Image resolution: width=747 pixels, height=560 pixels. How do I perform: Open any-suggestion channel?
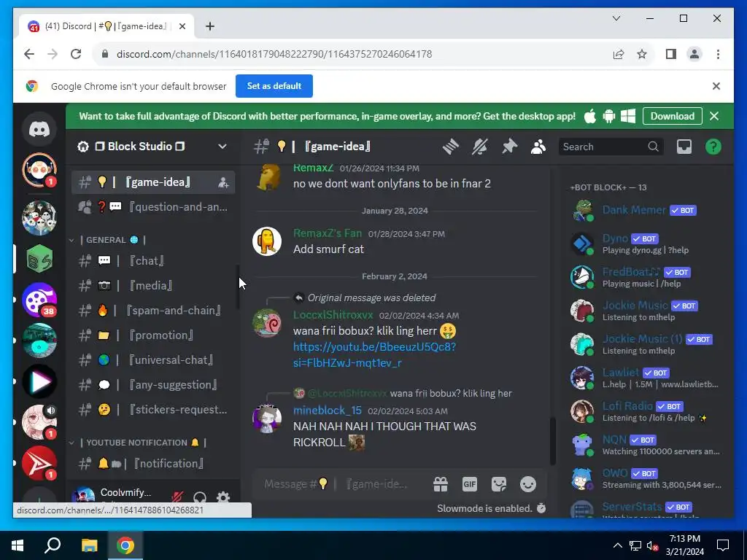point(153,385)
